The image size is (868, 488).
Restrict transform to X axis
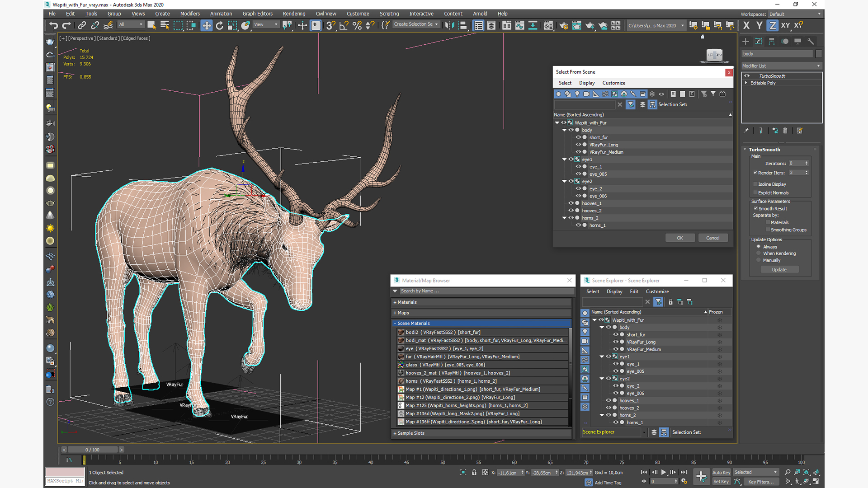pos(746,26)
